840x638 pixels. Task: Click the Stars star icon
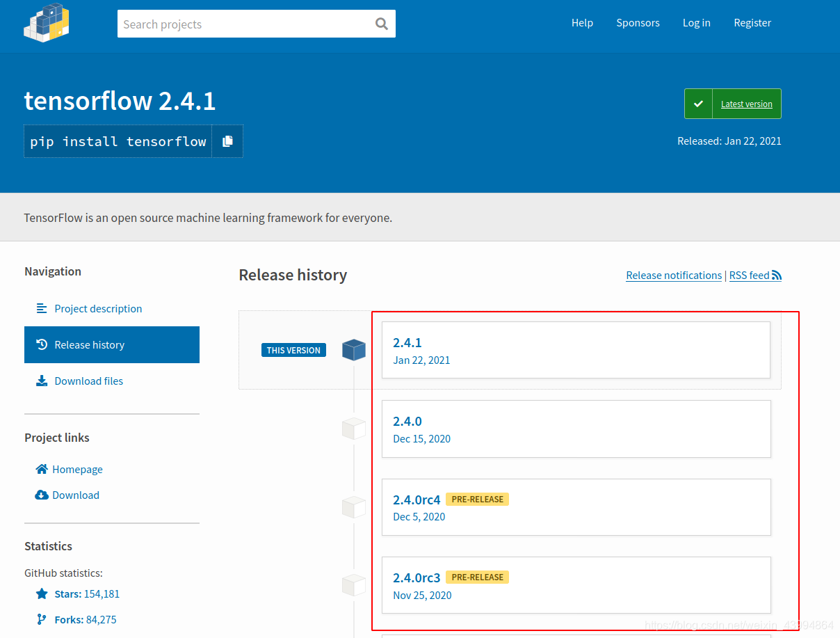(x=42, y=593)
